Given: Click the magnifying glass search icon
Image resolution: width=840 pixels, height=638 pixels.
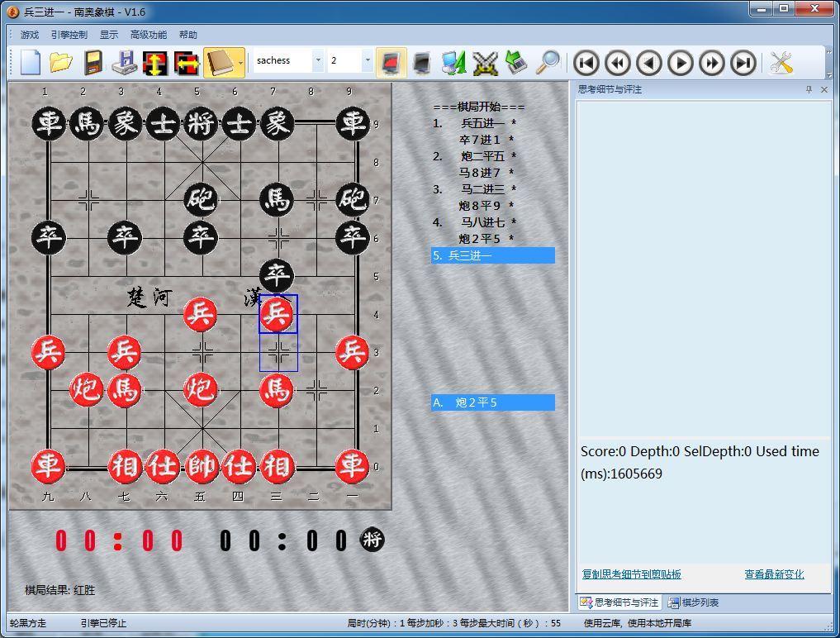Looking at the screenshot, I should [548, 63].
